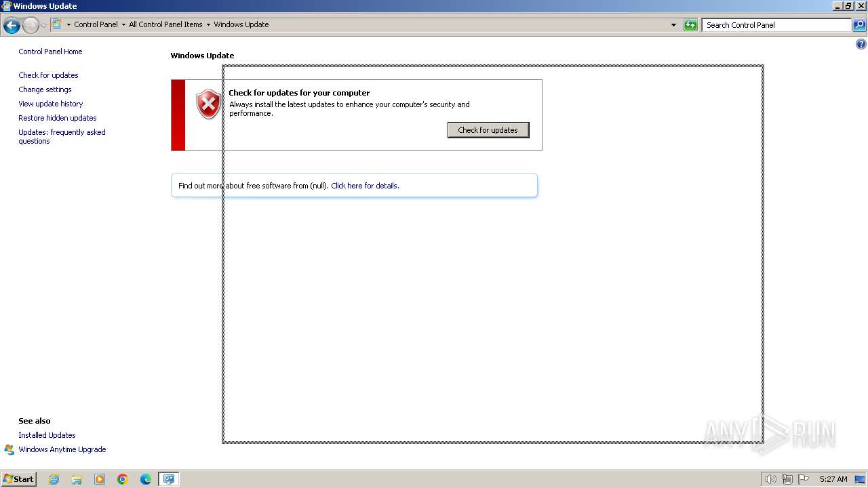Screen dimensions: 868x488
Task: Click the search magnifier icon
Action: tap(859, 25)
